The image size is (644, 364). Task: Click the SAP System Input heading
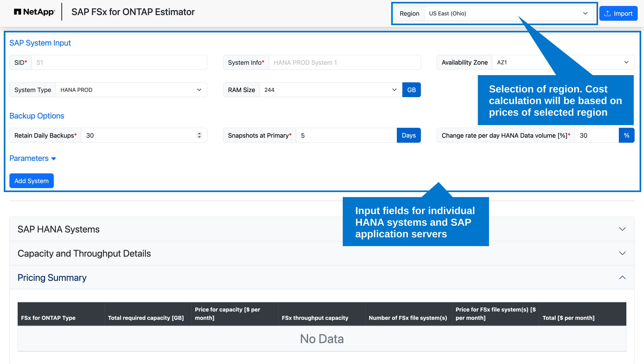(40, 43)
